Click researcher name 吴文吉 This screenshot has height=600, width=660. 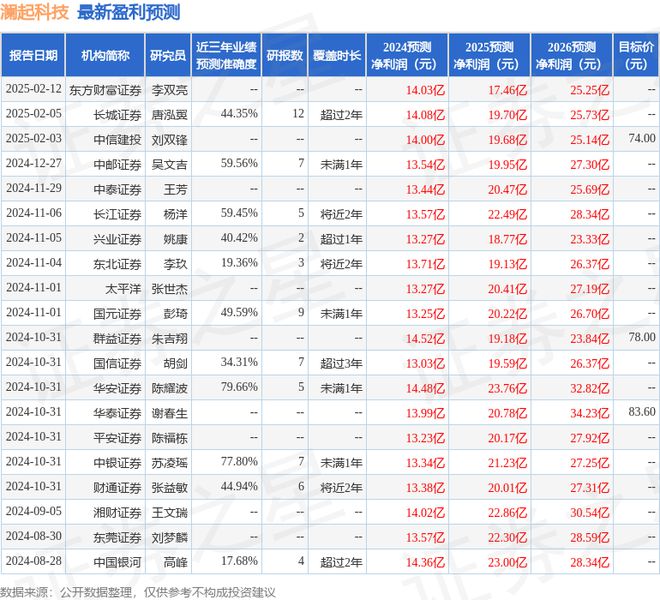click(170, 164)
